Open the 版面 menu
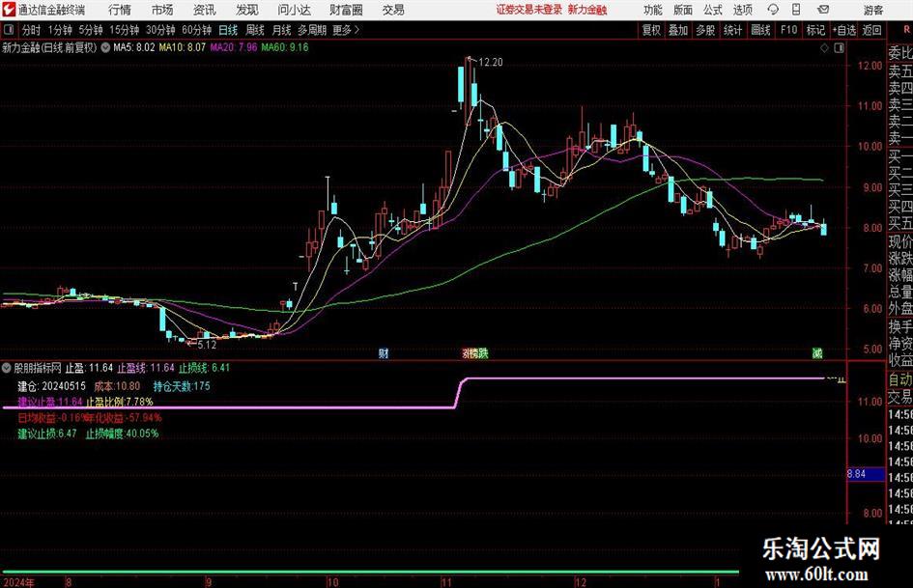913x588 pixels. click(x=683, y=10)
